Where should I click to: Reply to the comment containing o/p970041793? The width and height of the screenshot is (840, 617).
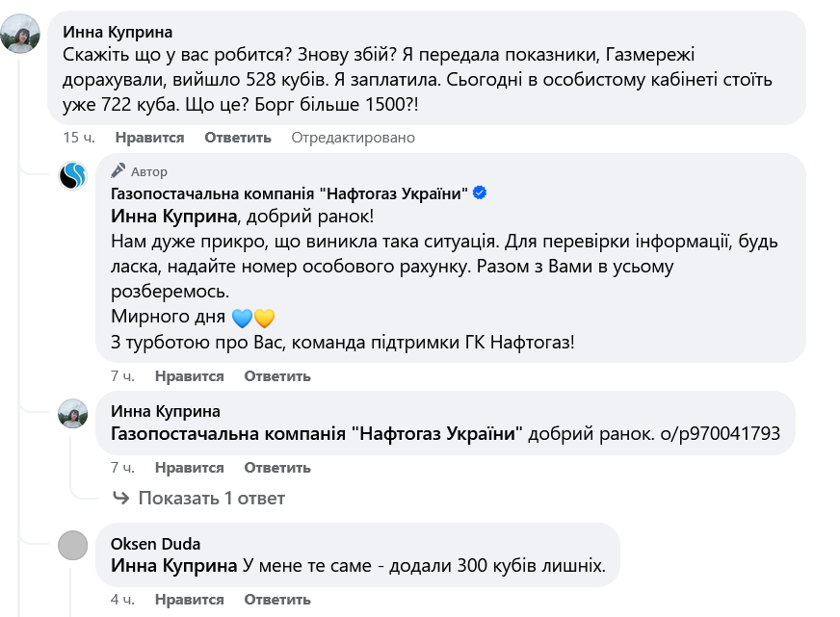point(277,468)
